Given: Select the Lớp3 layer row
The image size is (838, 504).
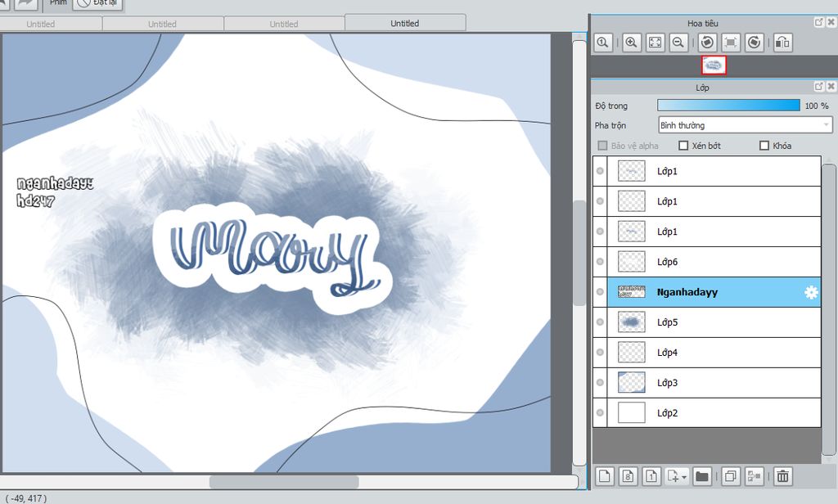Looking at the screenshot, I should [x=714, y=383].
